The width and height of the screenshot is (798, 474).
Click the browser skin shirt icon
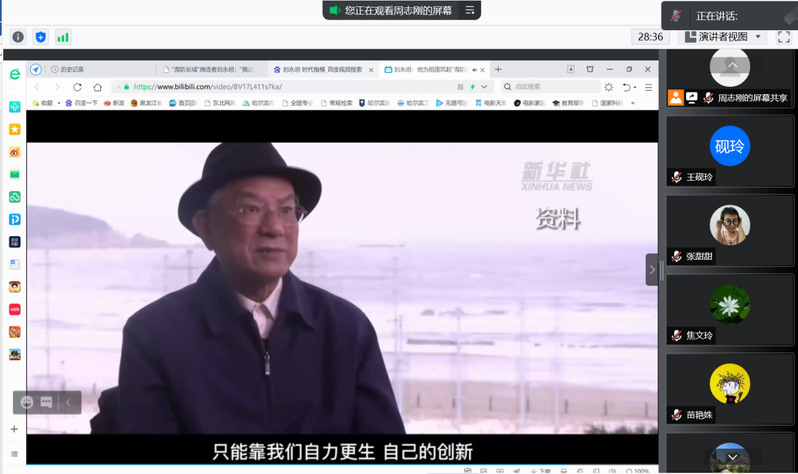[x=590, y=69]
